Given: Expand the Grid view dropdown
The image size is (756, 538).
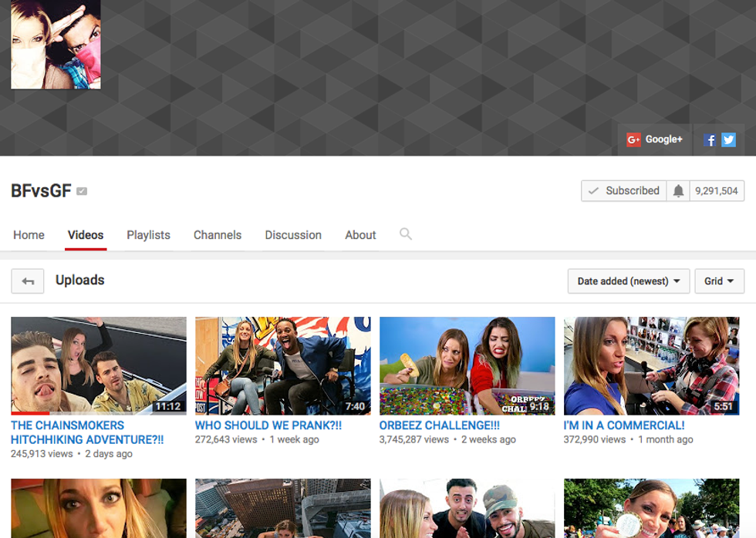Looking at the screenshot, I should click(x=719, y=281).
